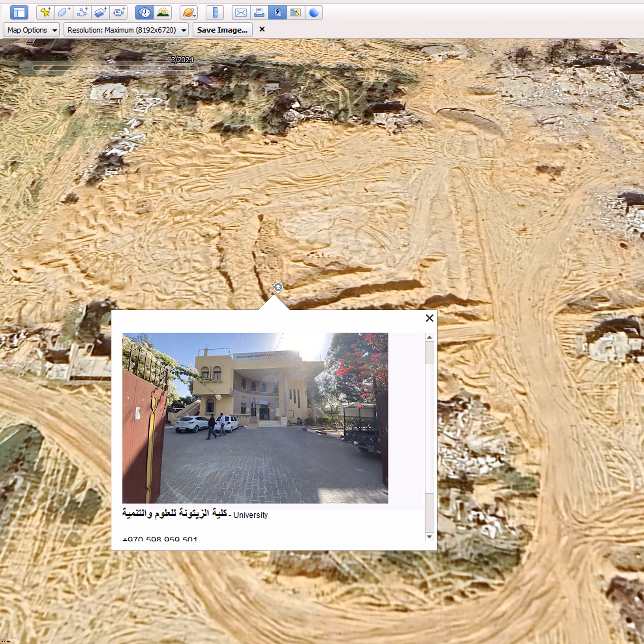Open the Resolution Maximum dropdown
Image resolution: width=644 pixels, height=644 pixels.
tap(126, 30)
